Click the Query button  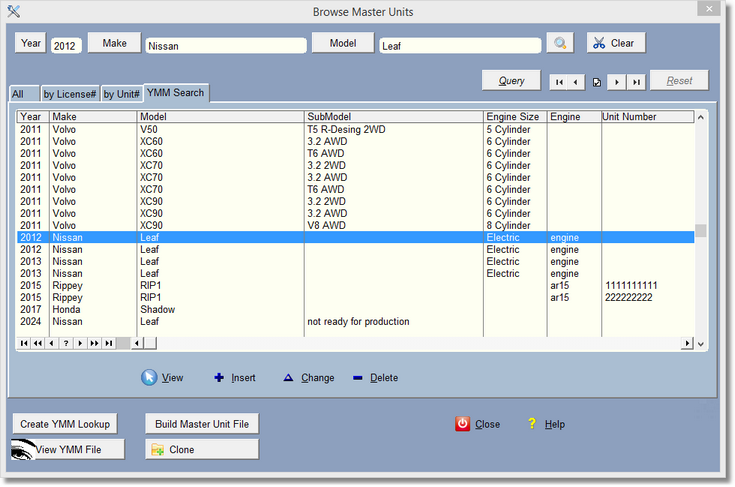pyautogui.click(x=511, y=81)
